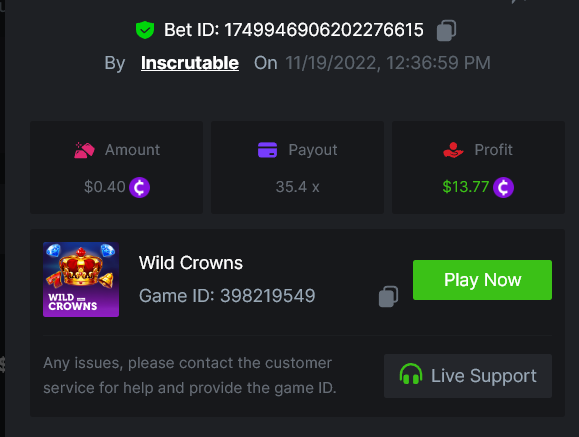Click purple currency coin beside $0.40
Viewport: 579px width, 437px height.
click(x=139, y=187)
